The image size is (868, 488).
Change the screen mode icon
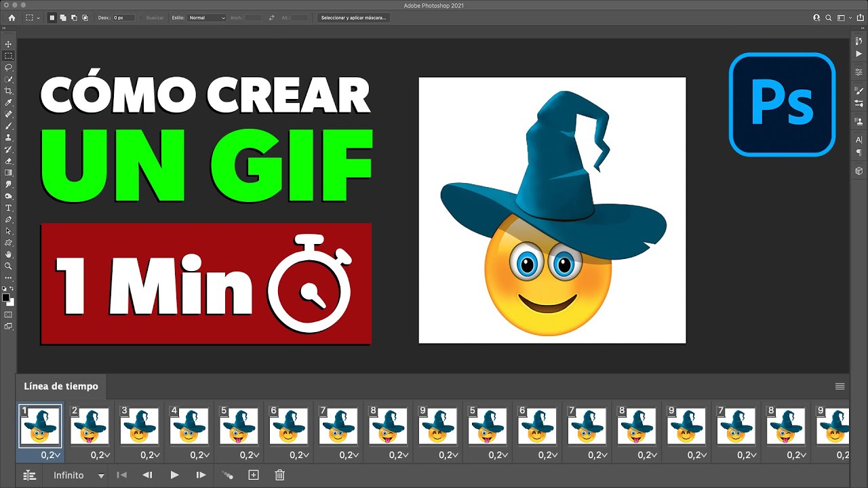(x=8, y=326)
